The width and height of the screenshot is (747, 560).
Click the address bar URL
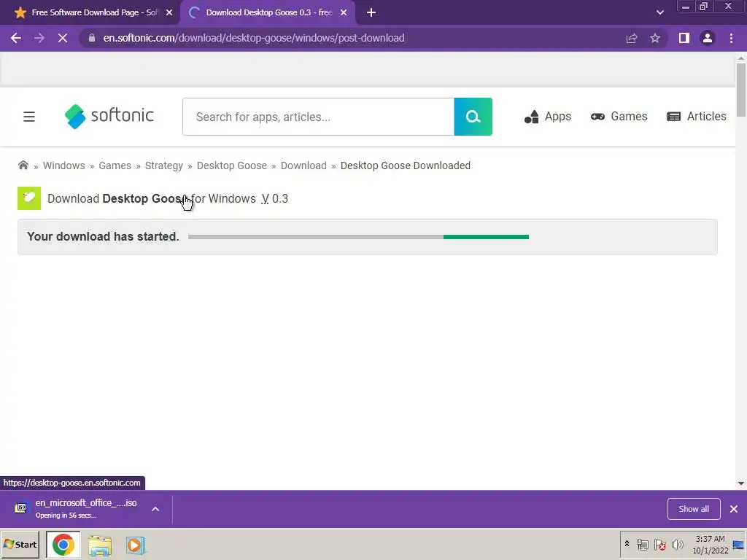tap(254, 38)
